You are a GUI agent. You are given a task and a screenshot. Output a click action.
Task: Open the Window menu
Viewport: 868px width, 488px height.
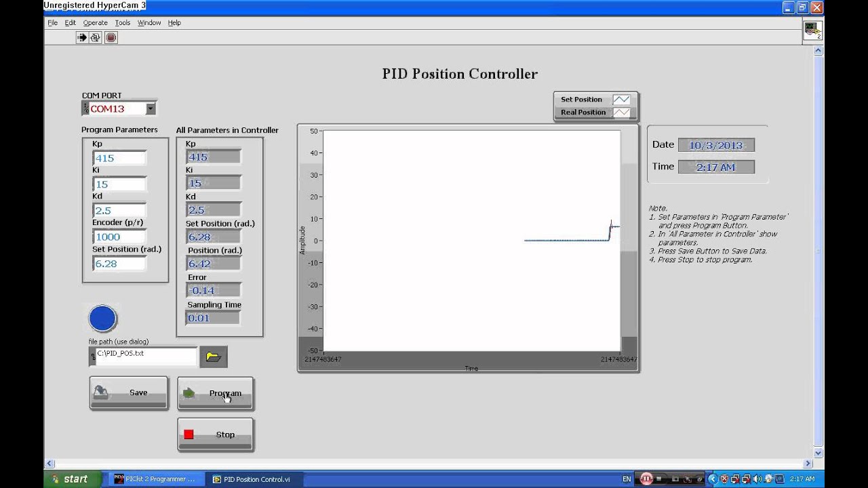149,22
